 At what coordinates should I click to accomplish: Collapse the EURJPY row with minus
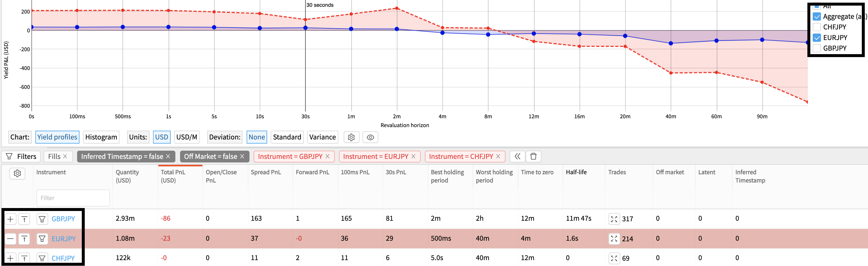point(11,239)
